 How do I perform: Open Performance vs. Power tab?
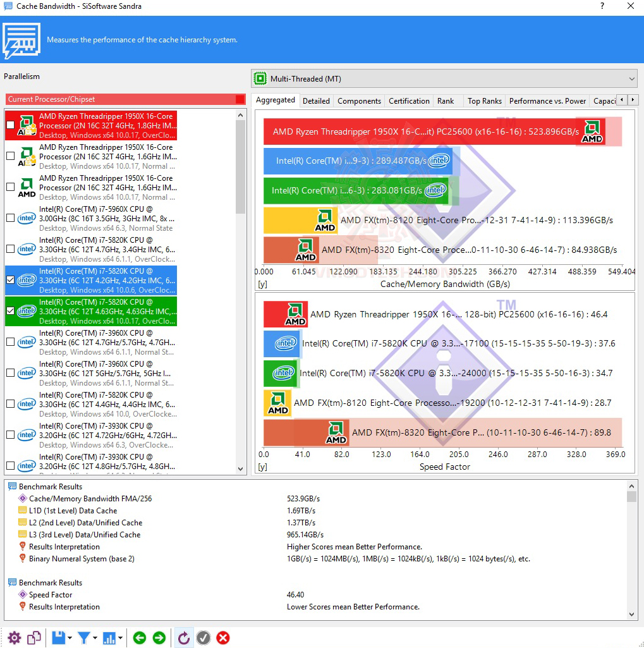547,101
